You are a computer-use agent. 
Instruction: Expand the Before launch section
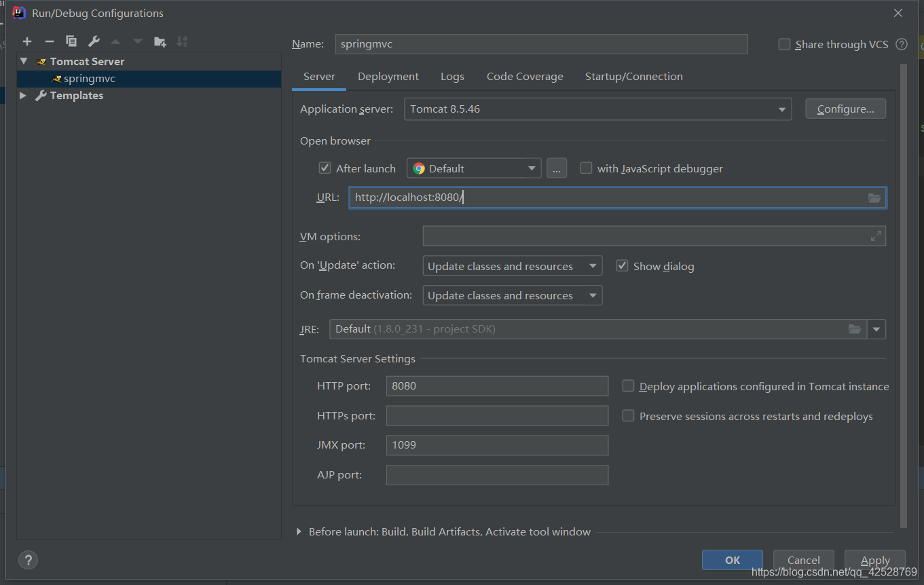click(x=299, y=532)
